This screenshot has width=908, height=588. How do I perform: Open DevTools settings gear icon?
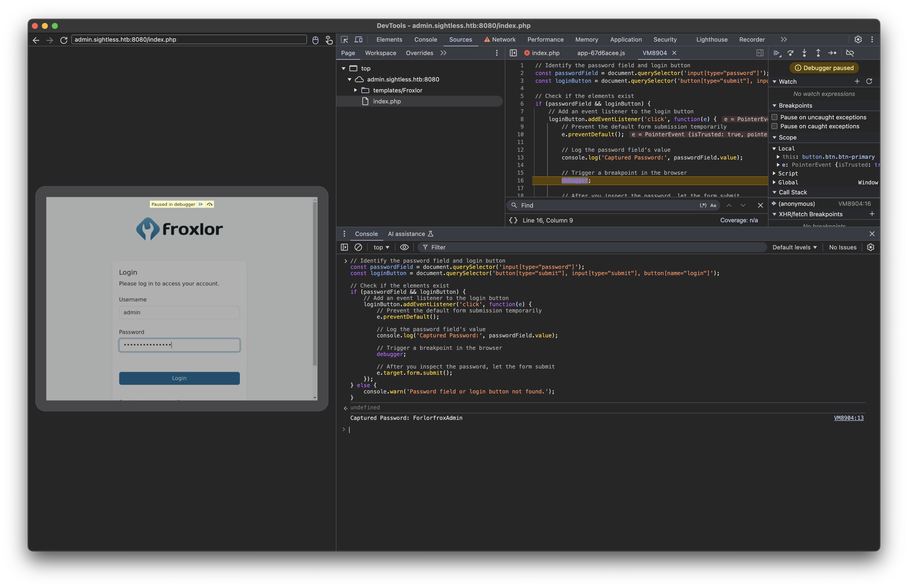(x=858, y=39)
